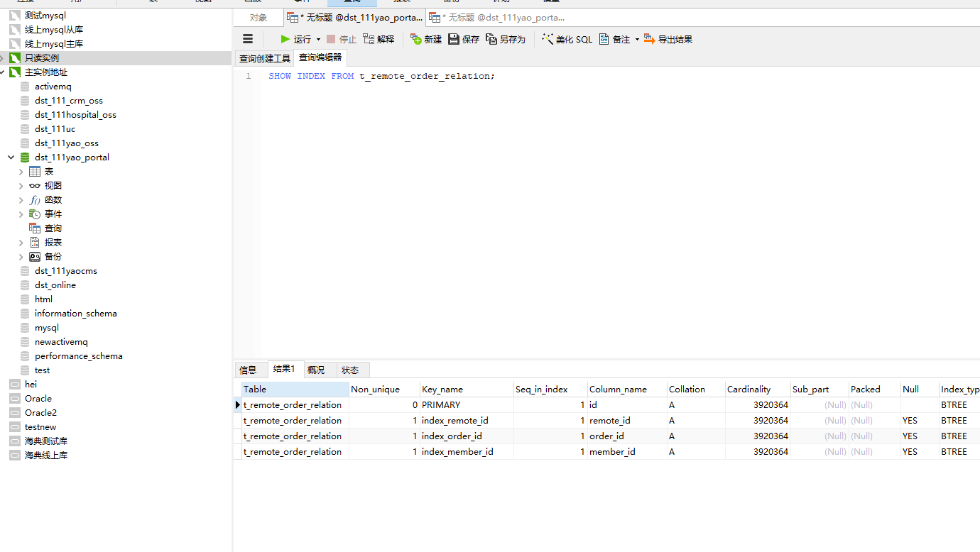Click the backup icon beside 备份
Screen dimensions: 980x552
click(x=35, y=257)
